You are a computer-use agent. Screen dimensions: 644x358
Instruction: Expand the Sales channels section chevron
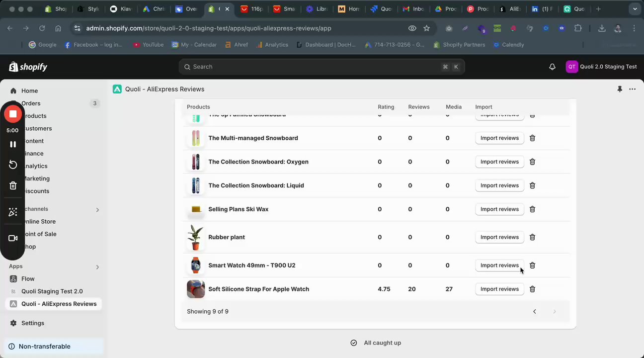tap(97, 210)
